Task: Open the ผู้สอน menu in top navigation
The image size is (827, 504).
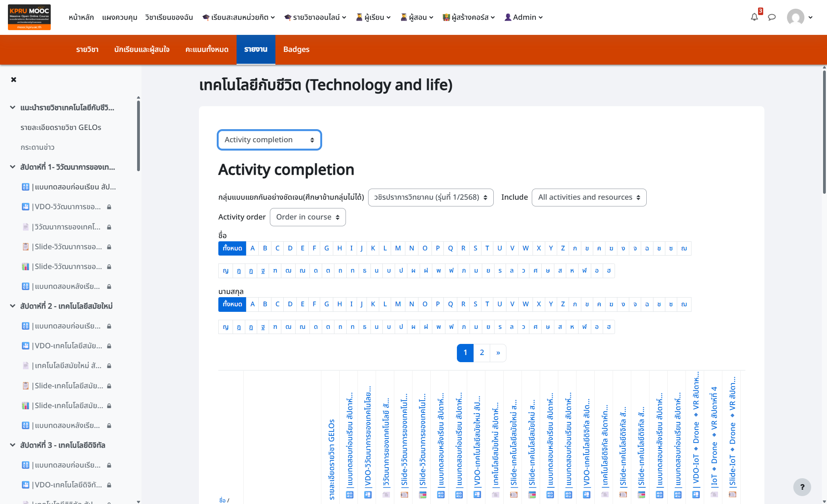Action: [417, 17]
